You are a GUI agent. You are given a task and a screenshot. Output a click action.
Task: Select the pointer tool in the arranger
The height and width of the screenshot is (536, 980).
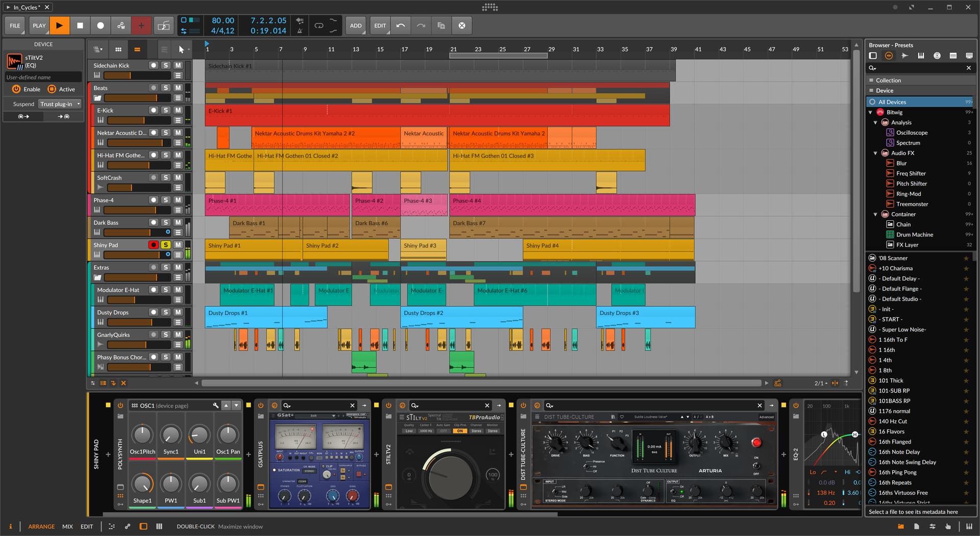click(x=181, y=49)
